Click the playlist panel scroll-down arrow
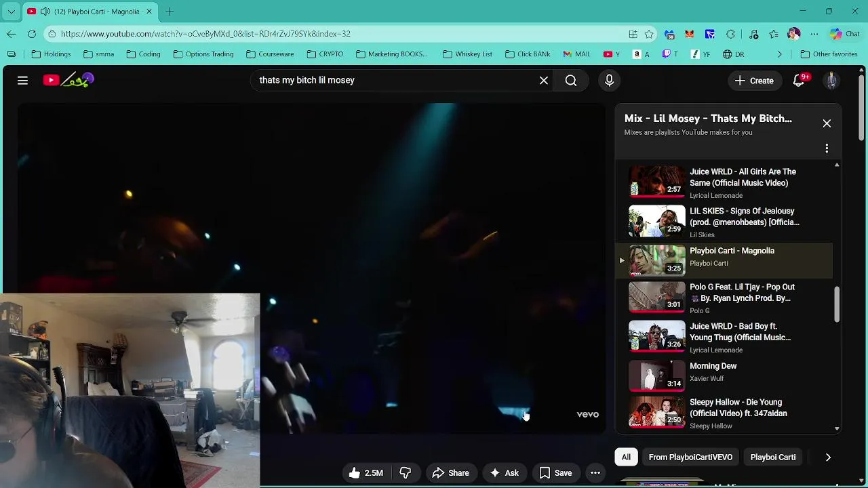868x488 pixels. pos(837,428)
